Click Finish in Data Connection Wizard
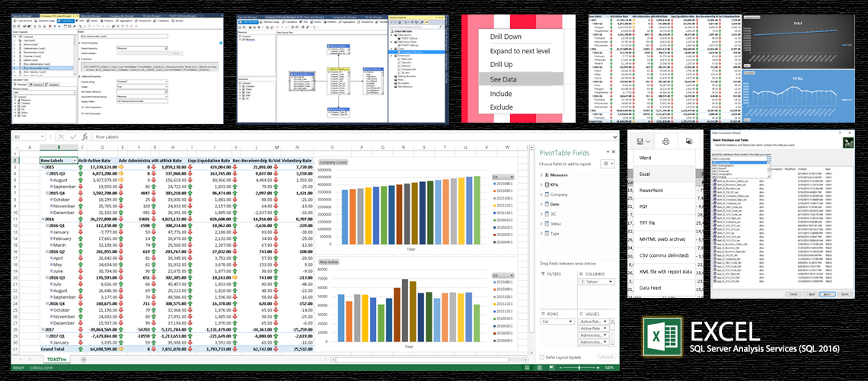This screenshot has width=868, height=381. click(844, 294)
